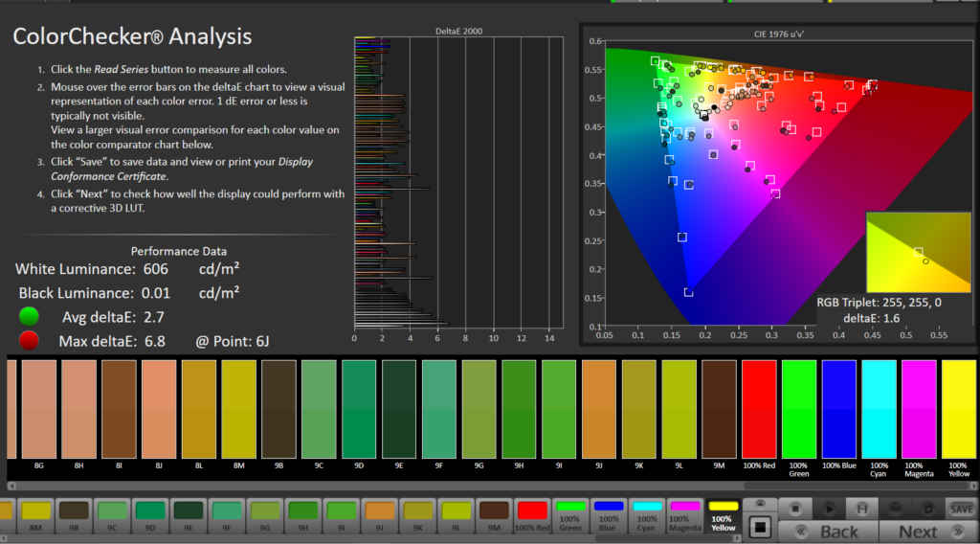Click the pause-style icon beside play

(861, 509)
